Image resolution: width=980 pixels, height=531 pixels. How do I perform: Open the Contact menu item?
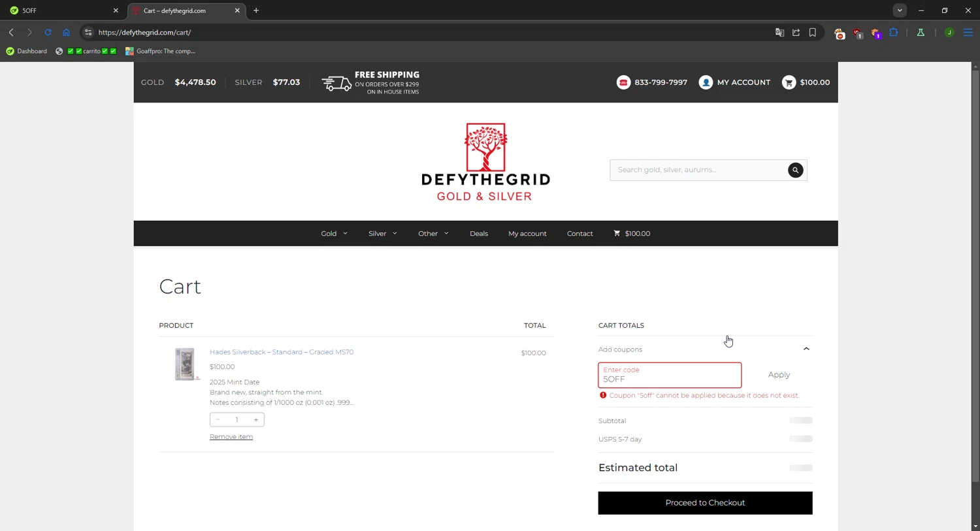click(x=580, y=233)
